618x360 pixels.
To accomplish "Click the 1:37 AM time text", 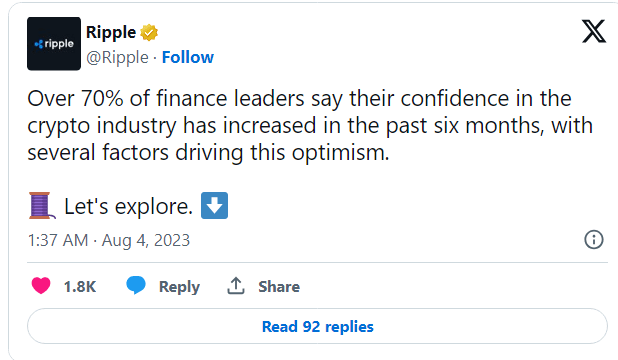I will click(58, 240).
